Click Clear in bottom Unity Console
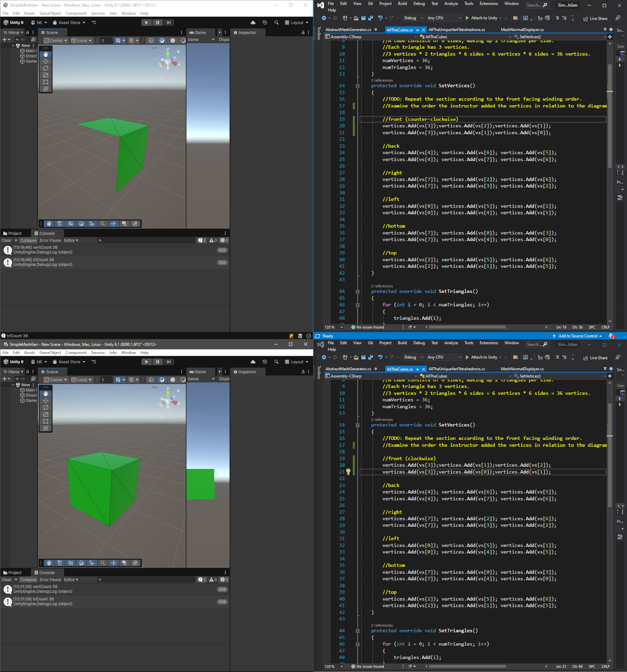627x672 pixels. (7, 580)
